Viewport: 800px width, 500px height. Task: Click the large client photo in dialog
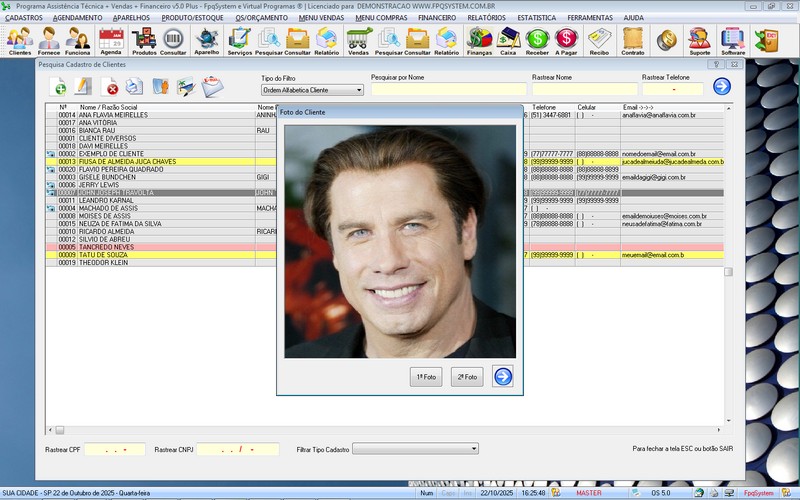click(x=400, y=242)
